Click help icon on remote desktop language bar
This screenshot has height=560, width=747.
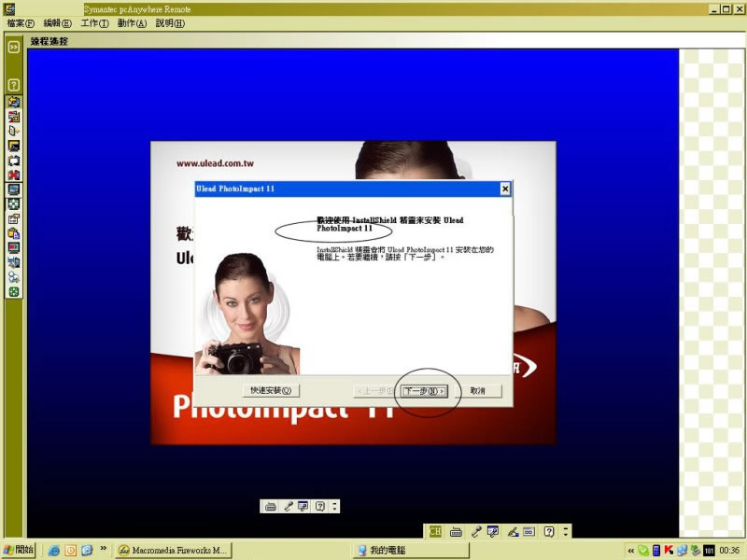click(320, 506)
